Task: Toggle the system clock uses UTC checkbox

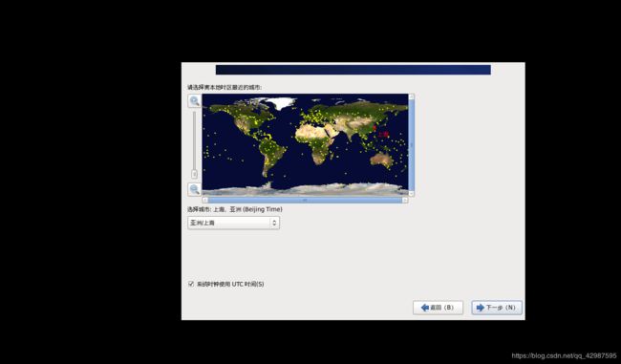Action: tap(191, 284)
